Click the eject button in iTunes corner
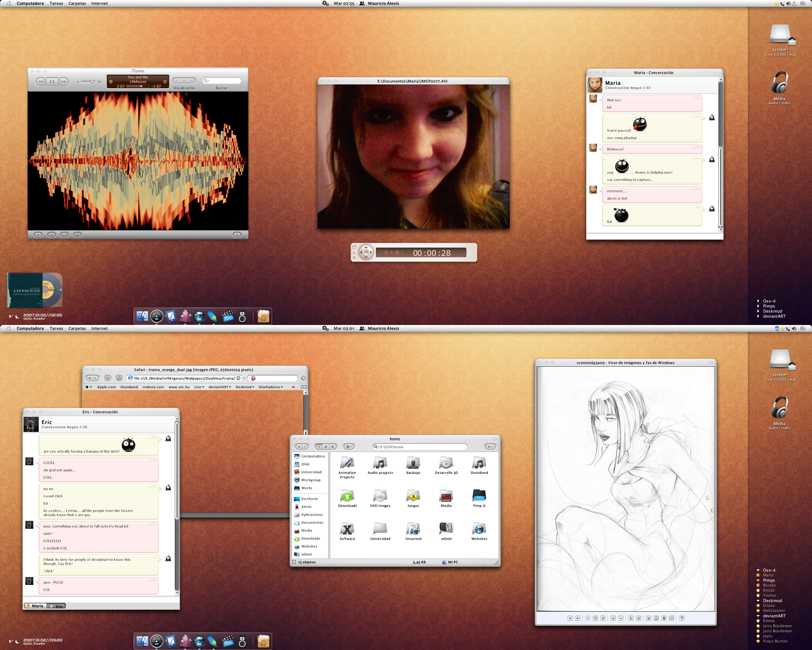This screenshot has height=650, width=812. tap(237, 235)
